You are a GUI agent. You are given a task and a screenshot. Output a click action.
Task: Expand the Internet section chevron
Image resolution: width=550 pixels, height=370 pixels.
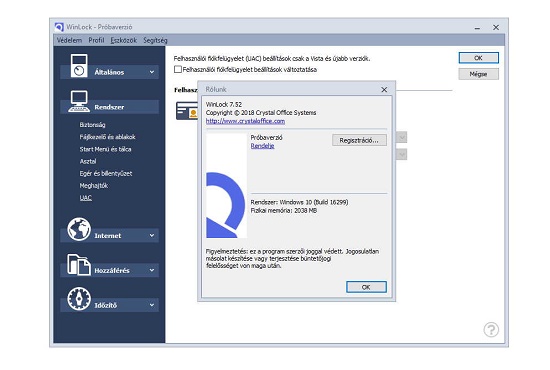[152, 235]
